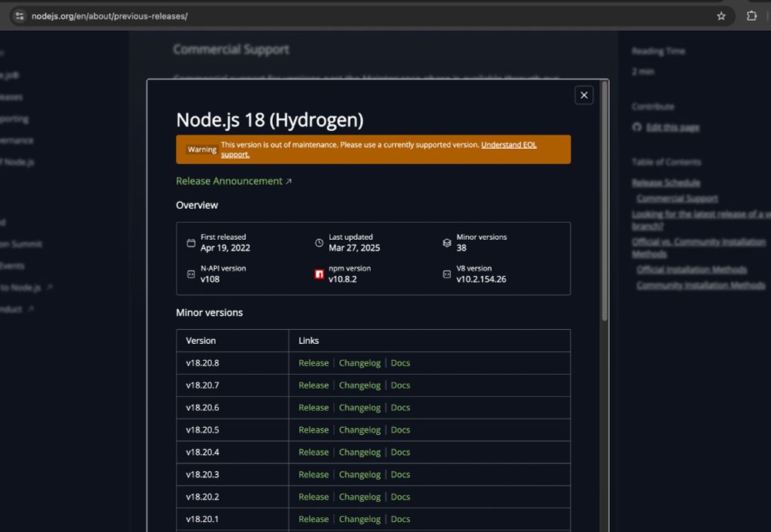The image size is (771, 532).
Task: Open Docs for v18.20.3
Action: click(400, 474)
